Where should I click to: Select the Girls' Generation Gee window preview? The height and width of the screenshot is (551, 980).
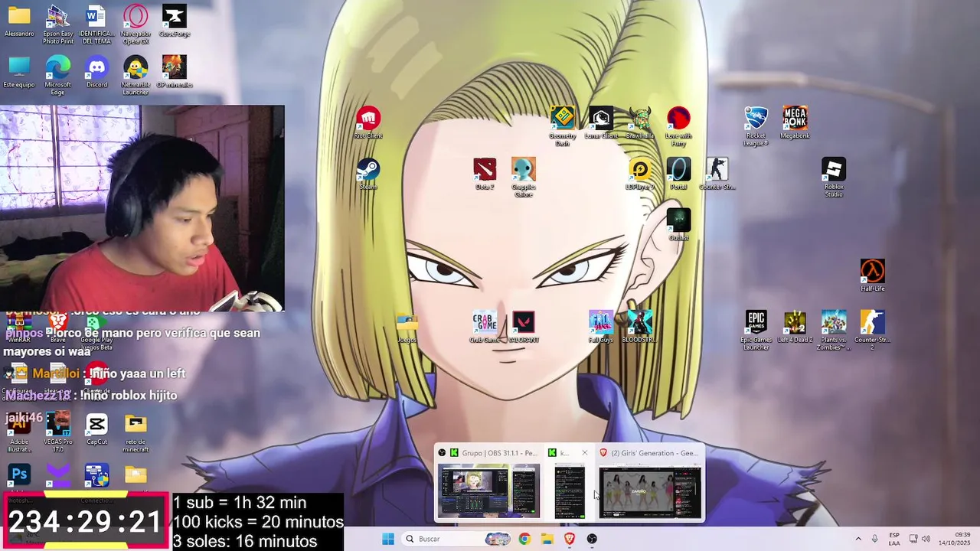pyautogui.click(x=649, y=483)
